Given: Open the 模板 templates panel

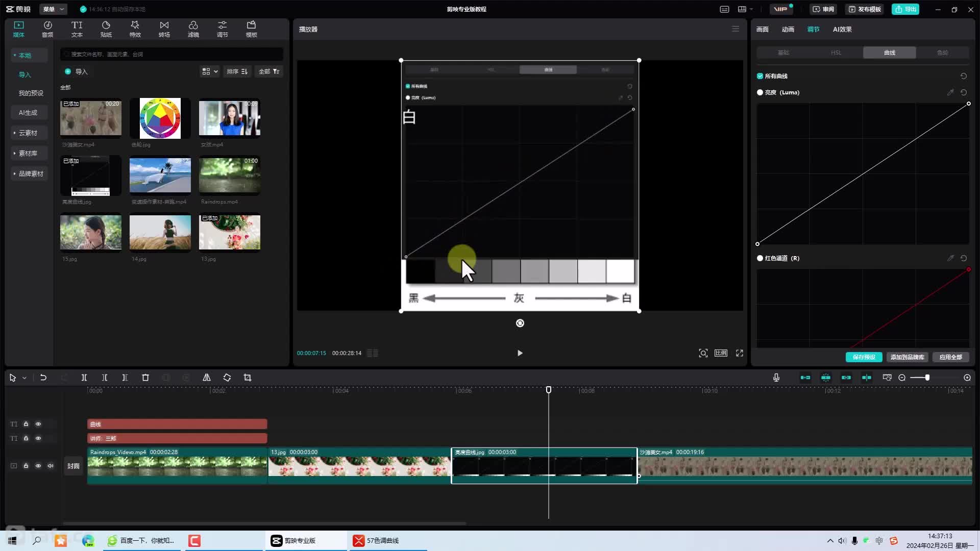Looking at the screenshot, I should (251, 29).
